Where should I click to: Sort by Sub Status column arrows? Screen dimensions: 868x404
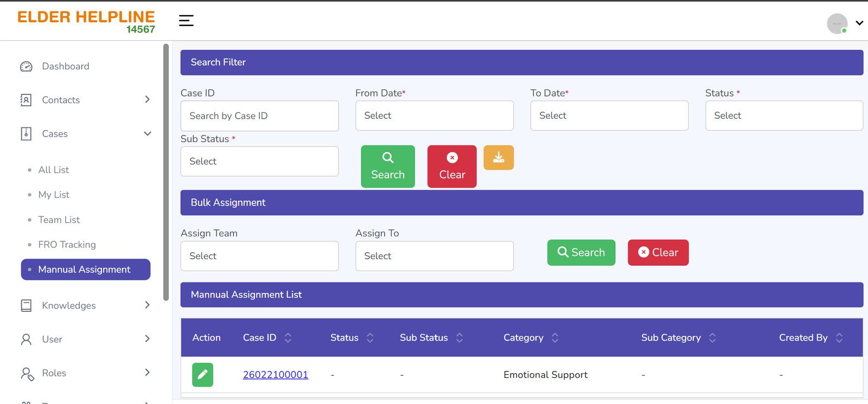pyautogui.click(x=459, y=338)
